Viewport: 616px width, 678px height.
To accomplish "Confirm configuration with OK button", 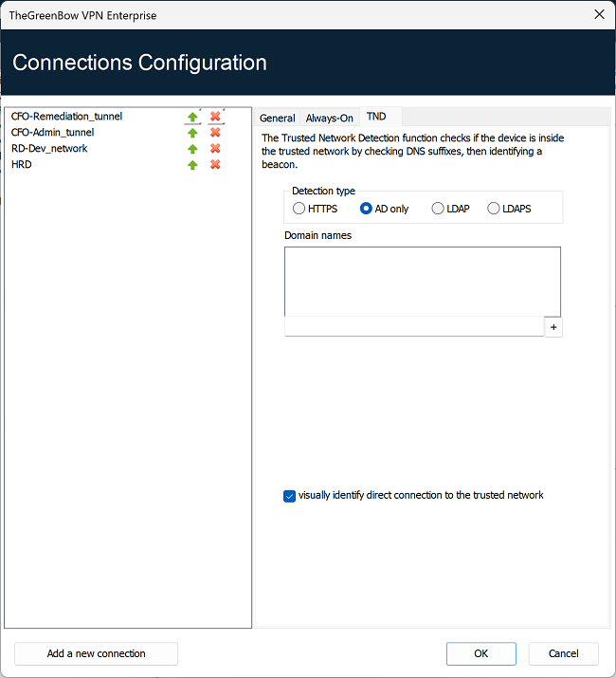I will tap(481, 653).
